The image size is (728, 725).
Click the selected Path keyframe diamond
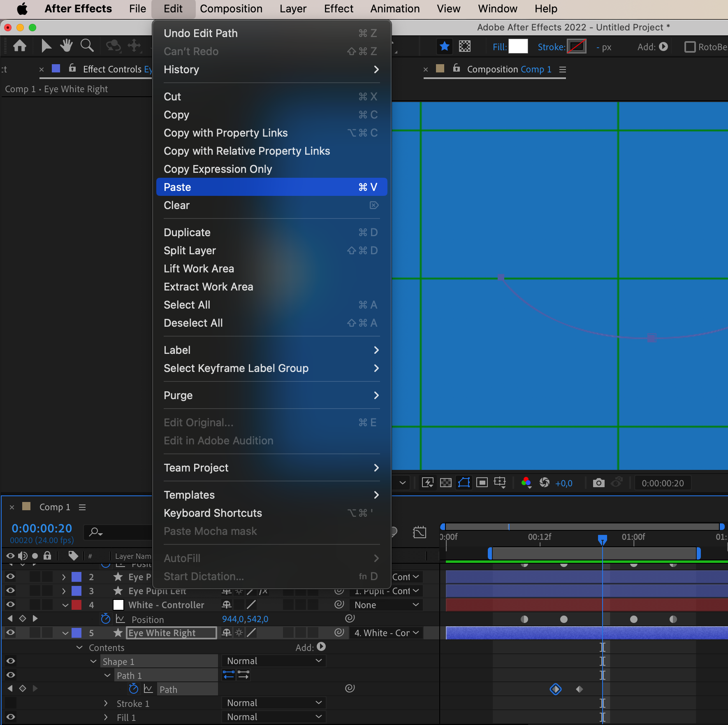555,689
